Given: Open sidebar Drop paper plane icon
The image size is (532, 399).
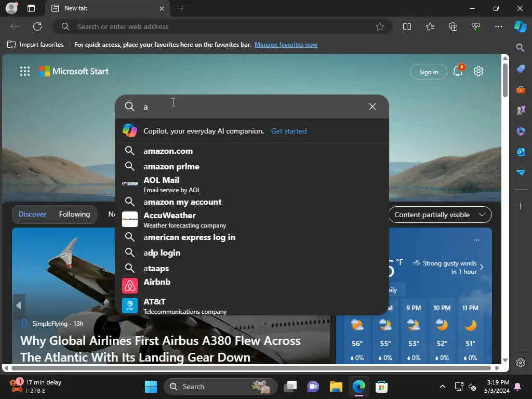Looking at the screenshot, I should [x=521, y=172].
